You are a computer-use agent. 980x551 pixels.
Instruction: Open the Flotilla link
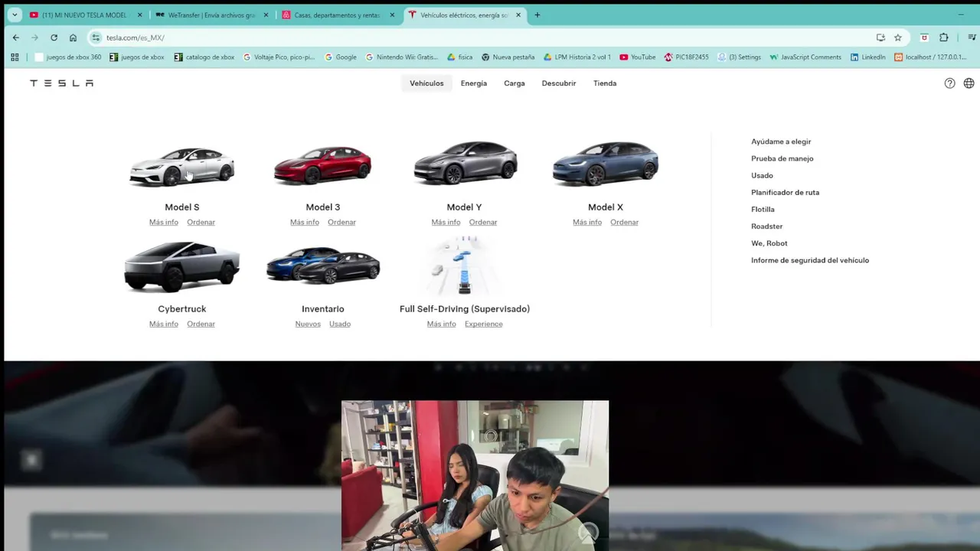[x=763, y=209]
